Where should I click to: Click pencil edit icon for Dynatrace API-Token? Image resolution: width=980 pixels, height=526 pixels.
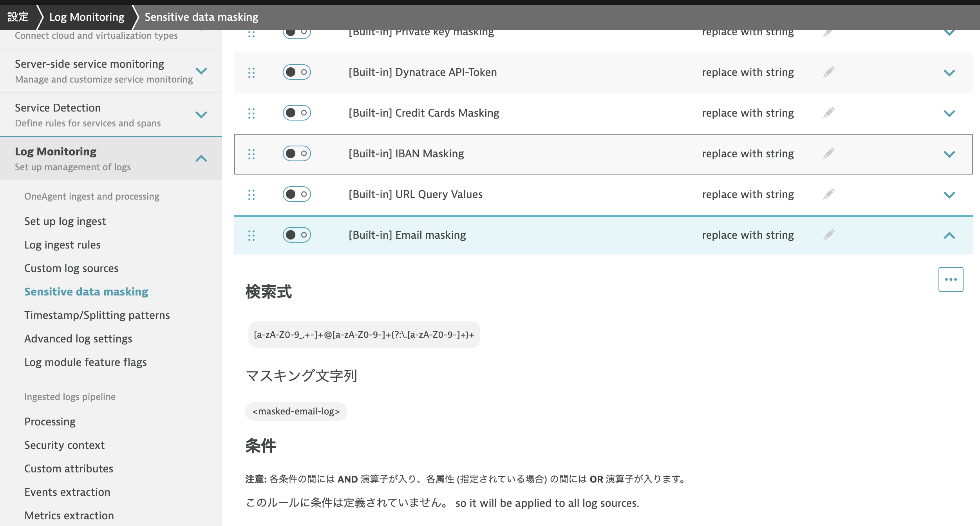pos(829,72)
